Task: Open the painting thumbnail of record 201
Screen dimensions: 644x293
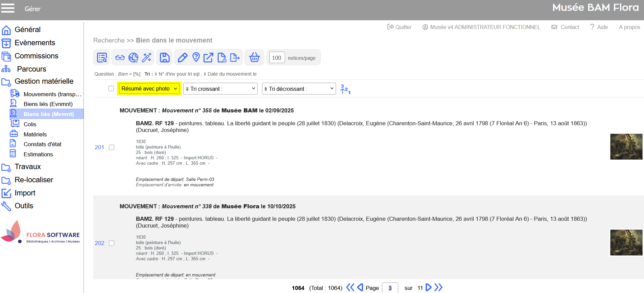Action: tap(626, 146)
